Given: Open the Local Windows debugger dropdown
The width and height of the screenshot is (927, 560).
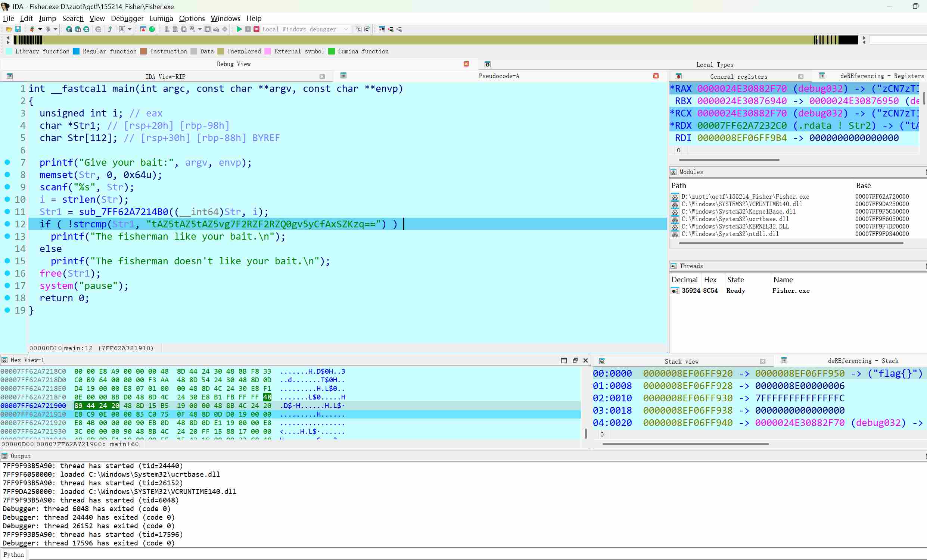Looking at the screenshot, I should tap(346, 29).
